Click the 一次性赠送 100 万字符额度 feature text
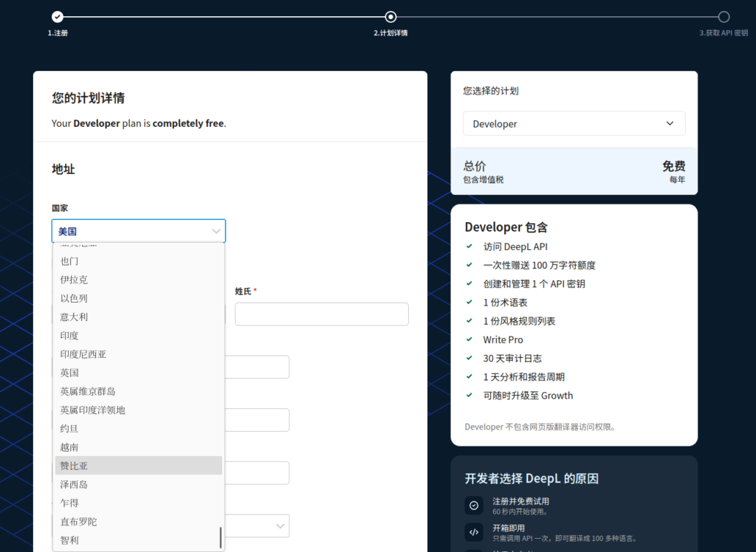The width and height of the screenshot is (756, 552). pyautogui.click(x=540, y=265)
